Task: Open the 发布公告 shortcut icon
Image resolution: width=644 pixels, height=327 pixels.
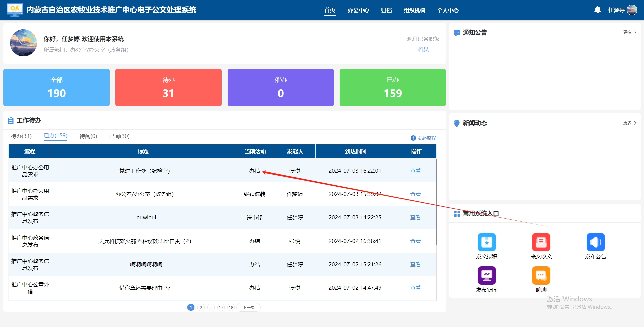Action: coord(595,242)
